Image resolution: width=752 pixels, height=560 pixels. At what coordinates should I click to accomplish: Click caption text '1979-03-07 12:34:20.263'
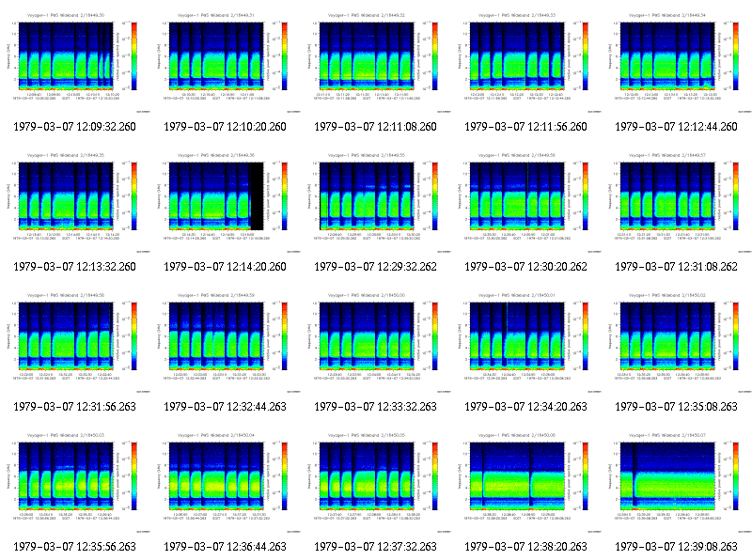pos(526,407)
